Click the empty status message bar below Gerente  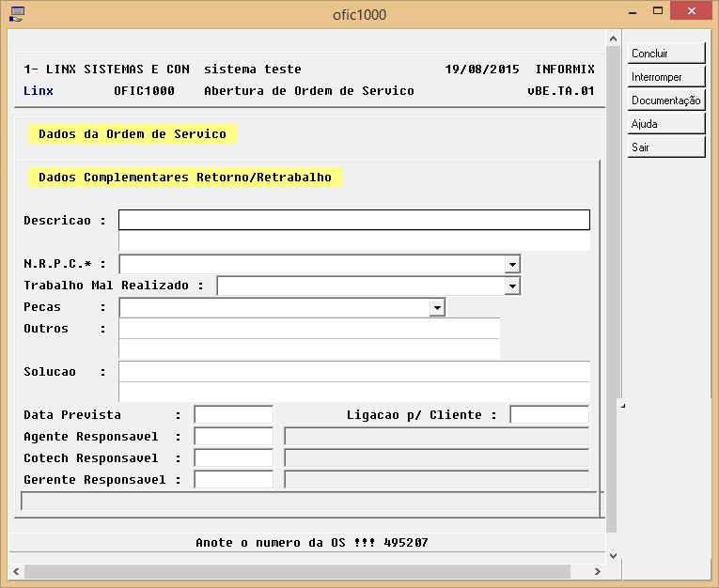tap(308, 501)
